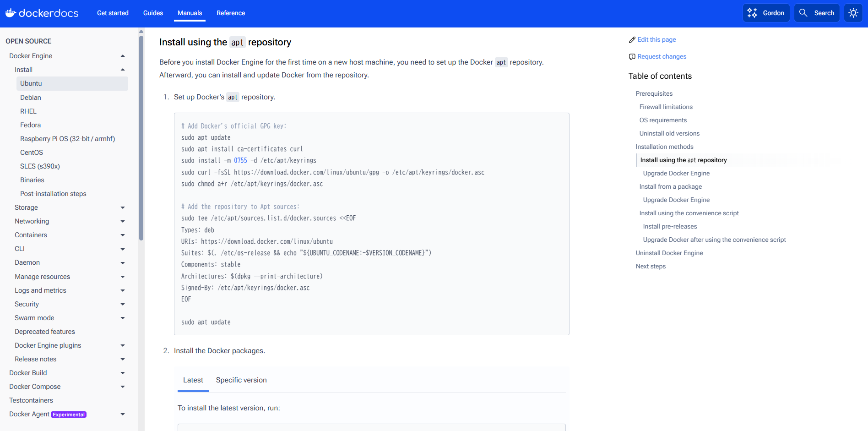
Task: Click the Request changes speech-bubble icon
Action: (632, 57)
